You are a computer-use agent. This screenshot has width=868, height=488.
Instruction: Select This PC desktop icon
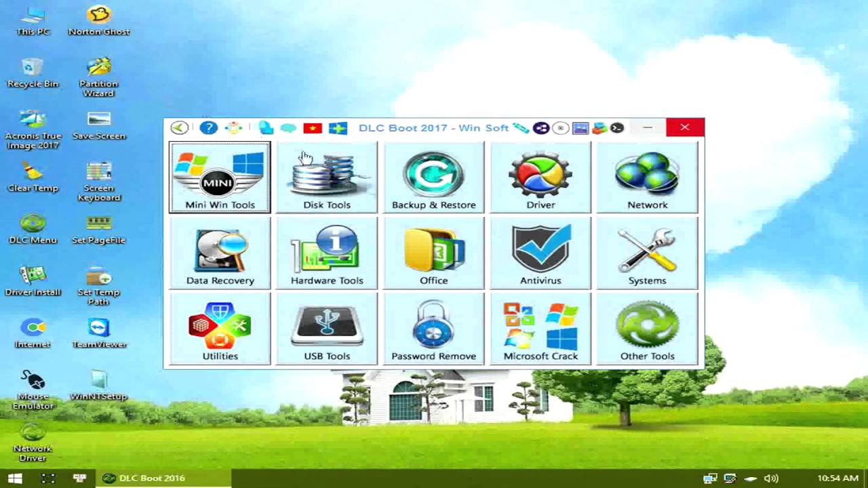point(33,21)
